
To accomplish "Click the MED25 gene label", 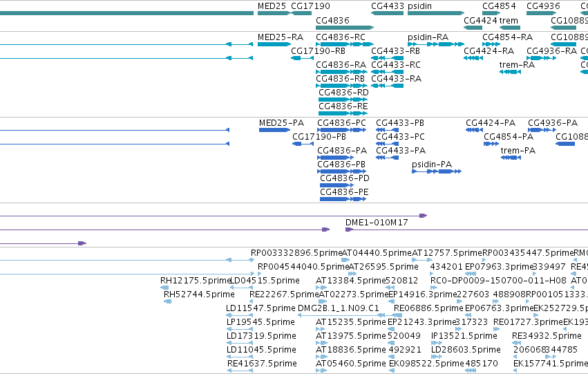I will pyautogui.click(x=272, y=6).
